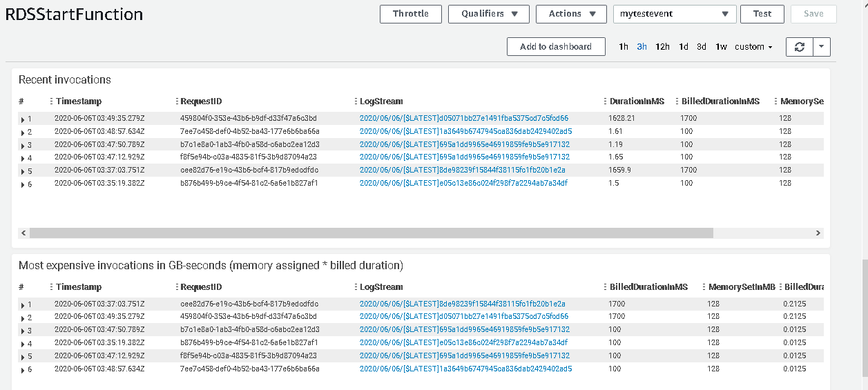The width and height of the screenshot is (868, 390).
Task: Click column drag handle beside Timestamp in Recent invocations
Action: (52, 101)
